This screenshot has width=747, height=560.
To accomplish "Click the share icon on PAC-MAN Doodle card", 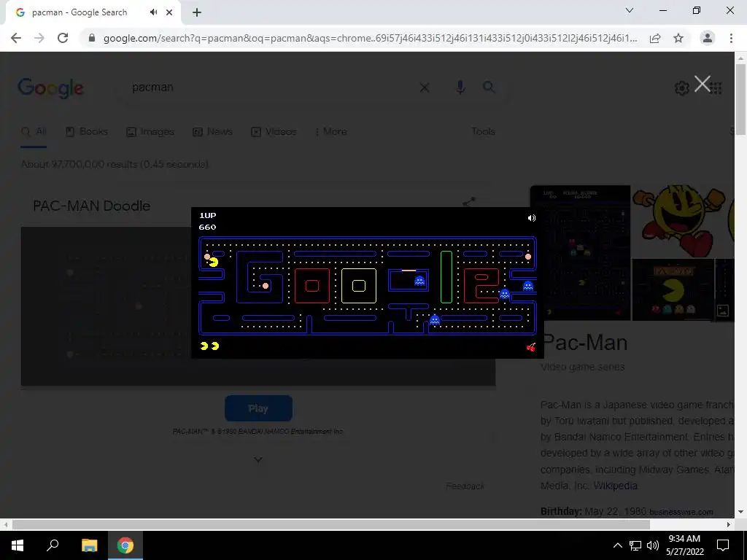I will (x=469, y=203).
